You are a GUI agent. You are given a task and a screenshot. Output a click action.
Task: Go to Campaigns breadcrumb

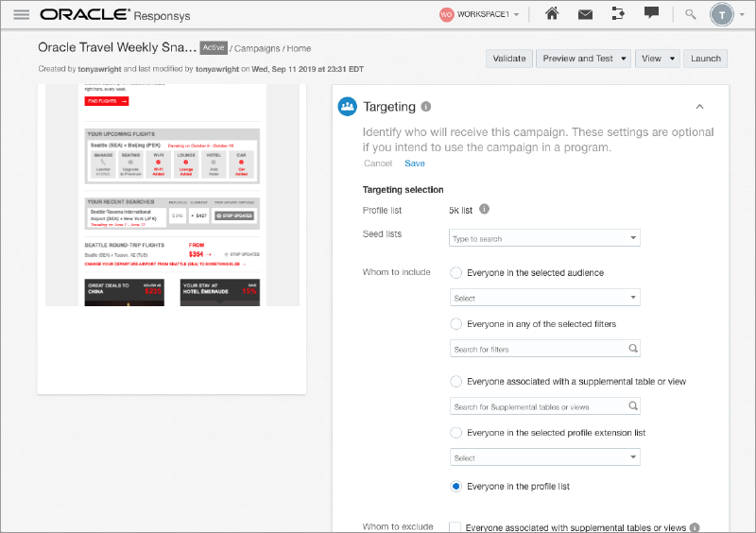pyautogui.click(x=257, y=48)
